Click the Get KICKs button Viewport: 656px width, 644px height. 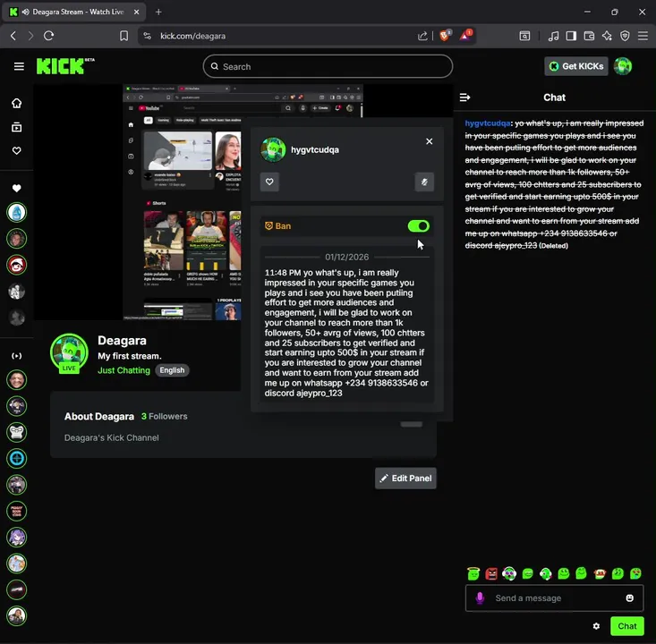tap(576, 66)
